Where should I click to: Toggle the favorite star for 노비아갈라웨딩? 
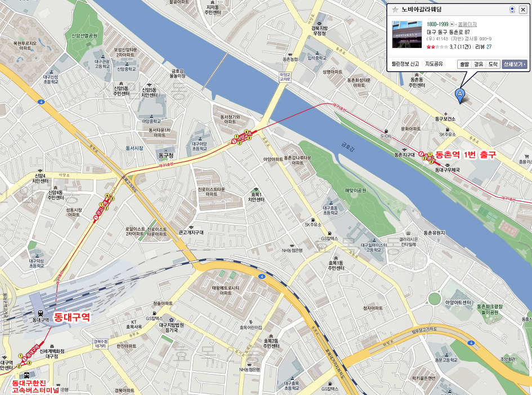pos(395,10)
